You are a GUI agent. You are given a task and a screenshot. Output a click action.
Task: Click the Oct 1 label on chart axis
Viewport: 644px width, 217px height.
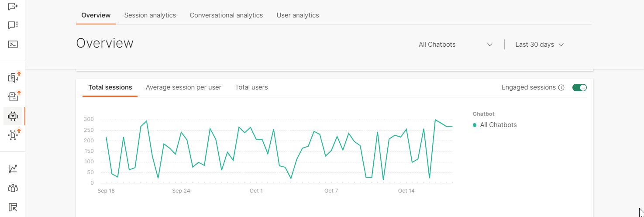(256, 191)
